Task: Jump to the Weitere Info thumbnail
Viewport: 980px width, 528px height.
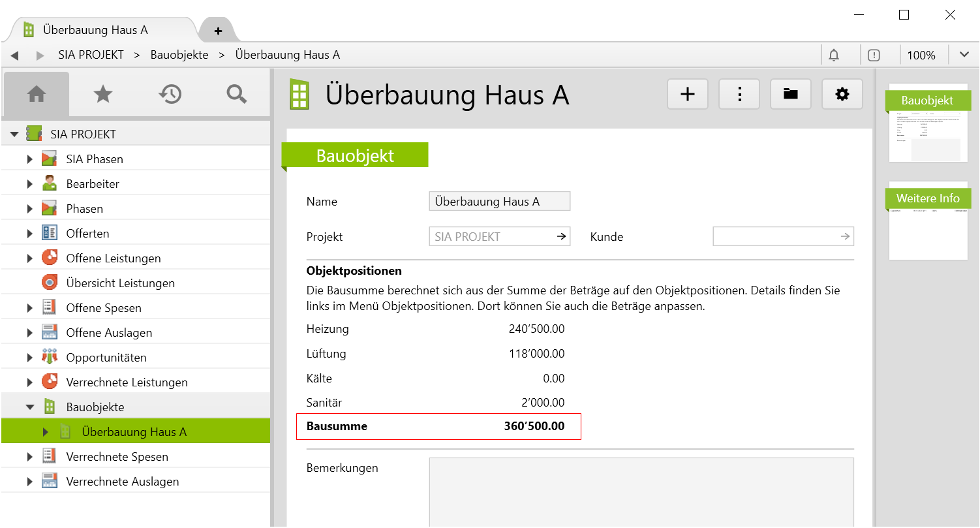Action: click(x=927, y=221)
